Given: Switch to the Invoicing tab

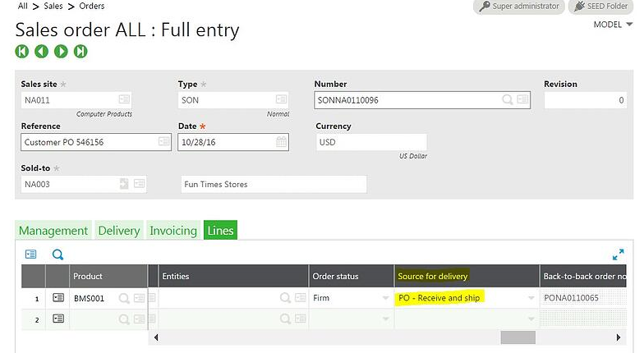Looking at the screenshot, I should pyautogui.click(x=172, y=231).
